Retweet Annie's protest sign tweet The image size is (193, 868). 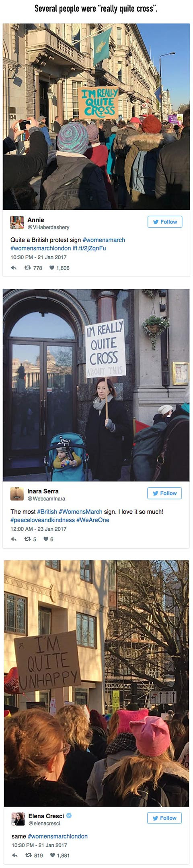click(x=33, y=268)
